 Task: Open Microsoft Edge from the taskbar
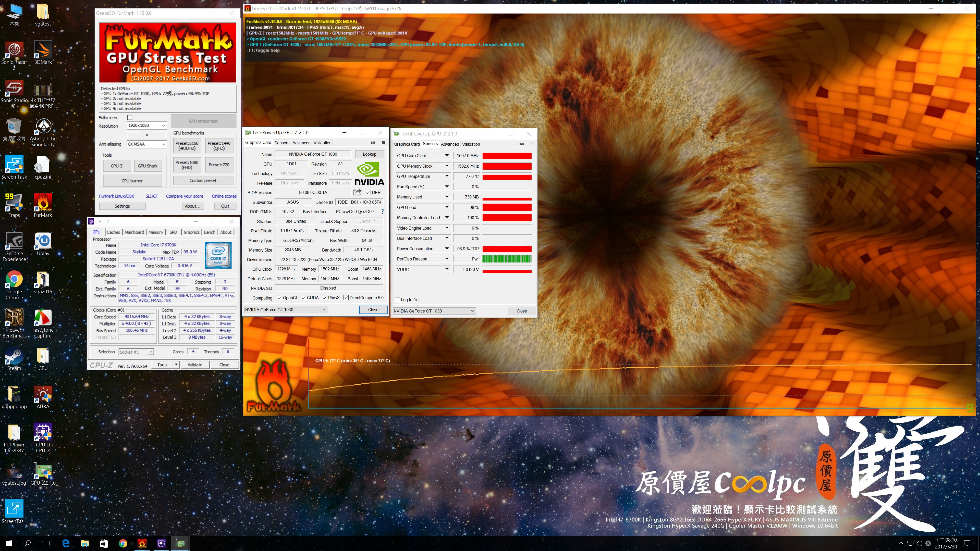coord(66,543)
